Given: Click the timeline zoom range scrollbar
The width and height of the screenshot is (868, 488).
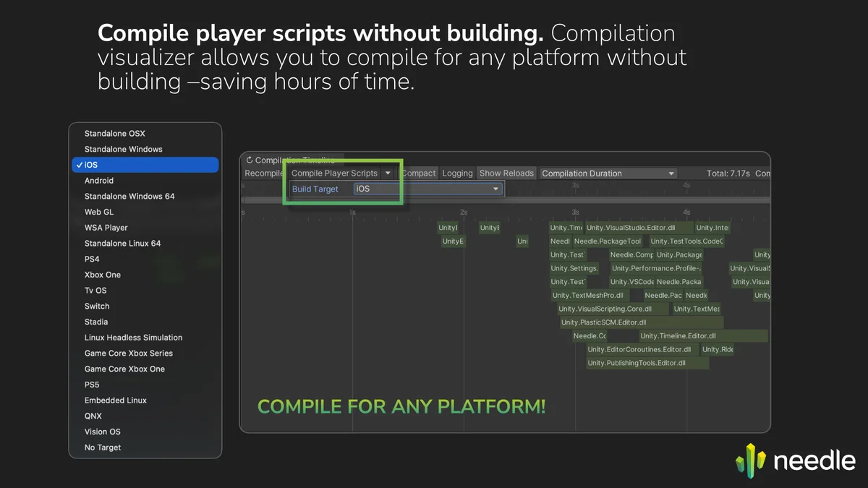Looking at the screenshot, I should point(505,200).
